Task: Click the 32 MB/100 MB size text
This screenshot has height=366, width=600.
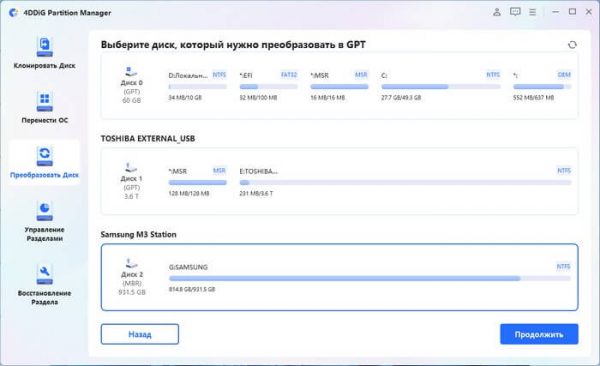Action: (x=258, y=98)
